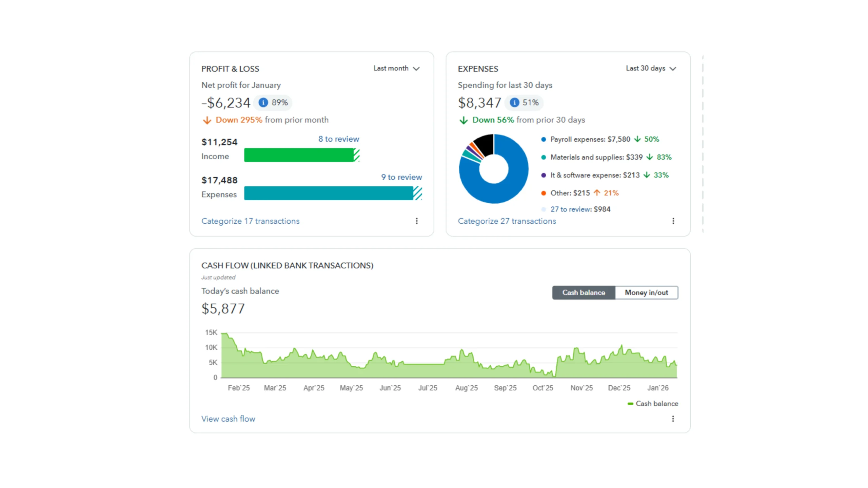Viewport: 868px width, 488px height.
Task: Switch chart to Cash balance view
Action: (x=584, y=292)
